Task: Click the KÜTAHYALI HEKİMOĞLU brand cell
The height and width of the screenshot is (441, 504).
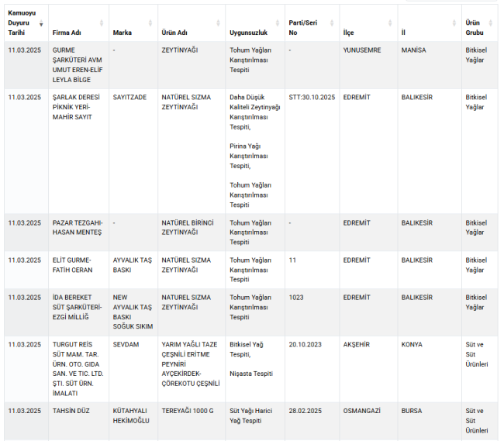Action: point(131,415)
